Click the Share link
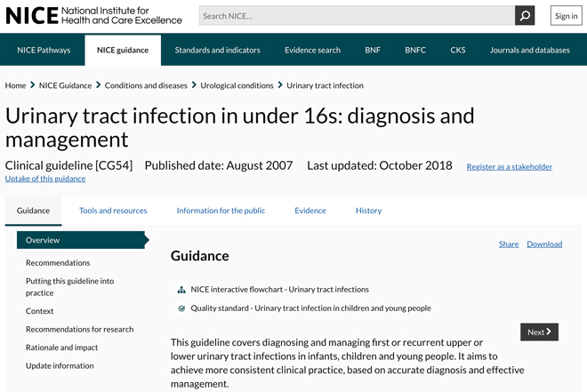587x392 pixels. 509,244
